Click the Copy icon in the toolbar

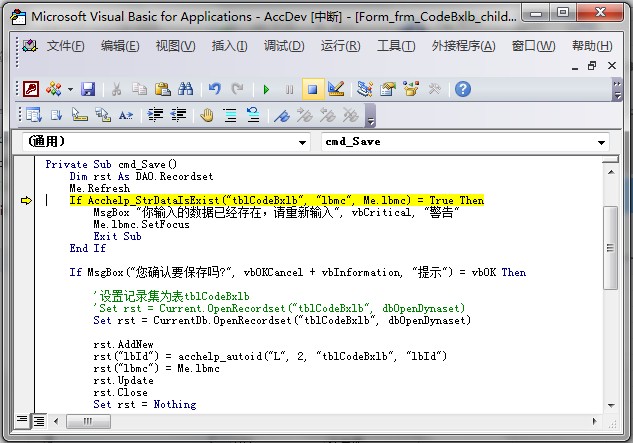[139, 89]
